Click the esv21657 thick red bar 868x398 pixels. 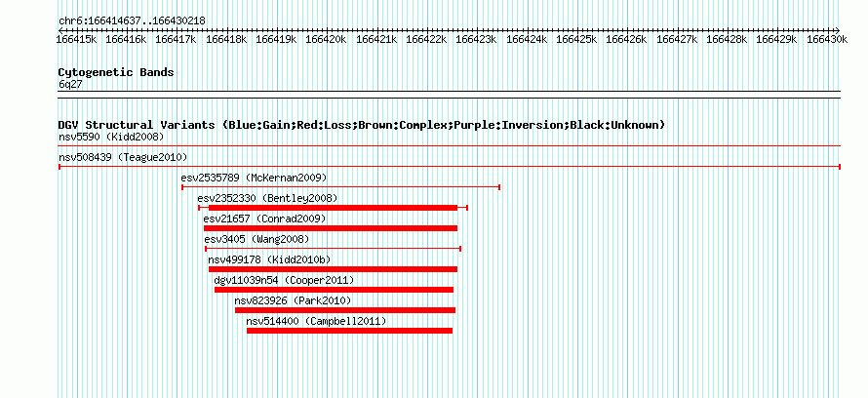[331, 228]
